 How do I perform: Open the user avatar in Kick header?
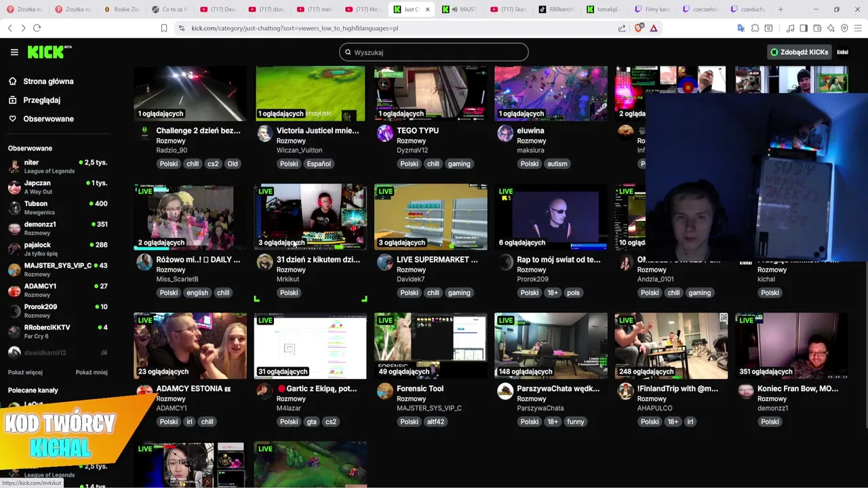tap(842, 52)
